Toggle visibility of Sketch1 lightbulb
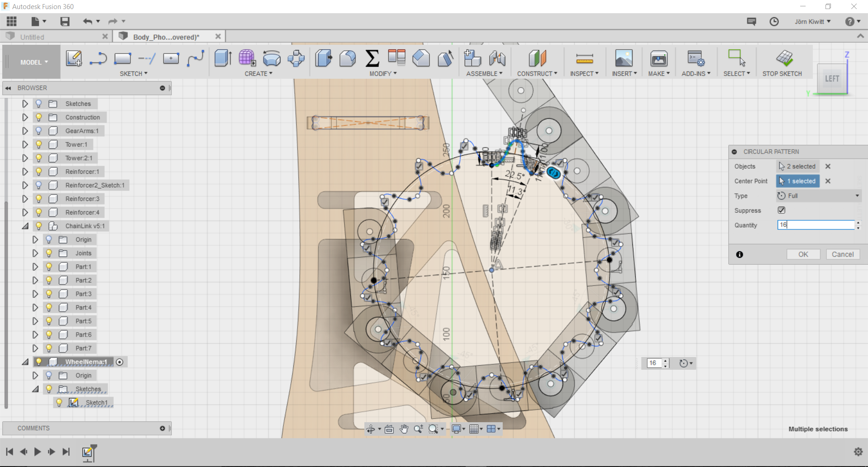This screenshot has width=868, height=467. tap(59, 402)
